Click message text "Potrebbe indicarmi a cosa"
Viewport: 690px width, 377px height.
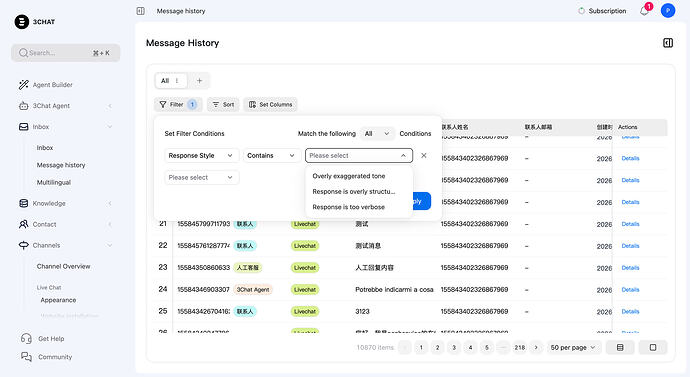pos(394,290)
